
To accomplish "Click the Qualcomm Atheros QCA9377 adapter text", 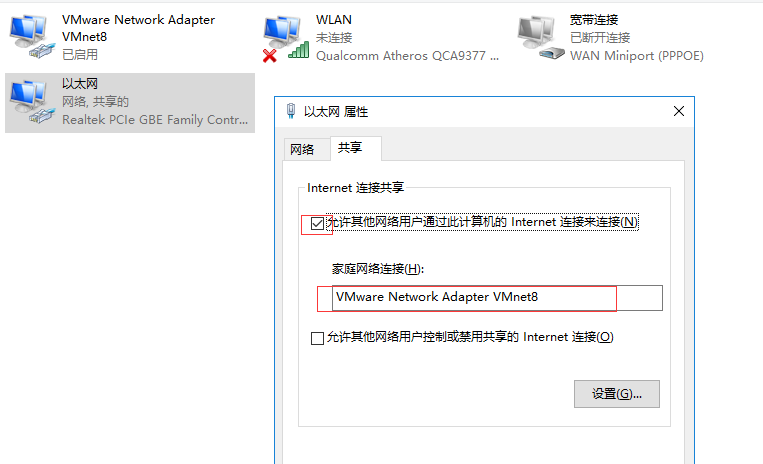I will coord(407,56).
